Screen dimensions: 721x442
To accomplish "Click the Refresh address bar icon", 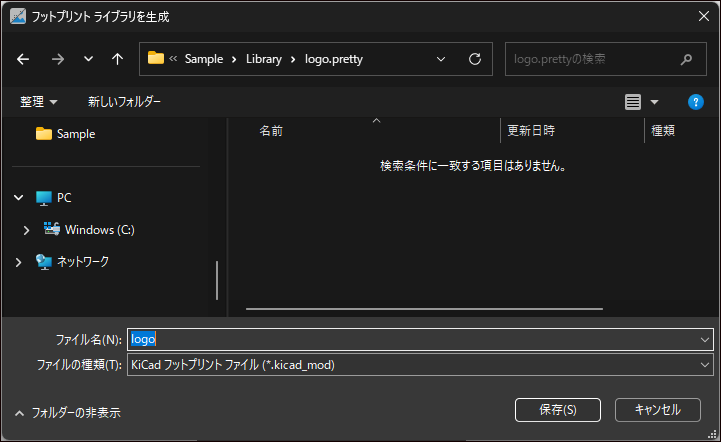I will tap(475, 59).
